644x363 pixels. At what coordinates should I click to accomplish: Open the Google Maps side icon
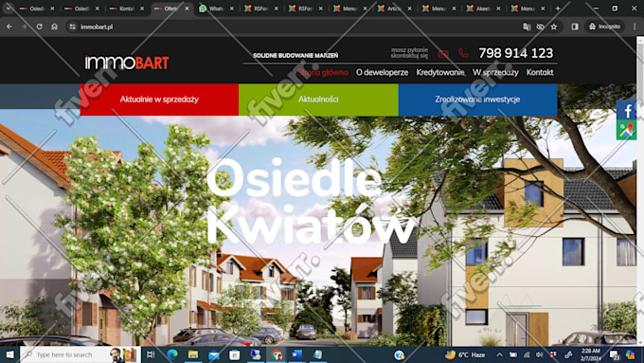tap(626, 130)
